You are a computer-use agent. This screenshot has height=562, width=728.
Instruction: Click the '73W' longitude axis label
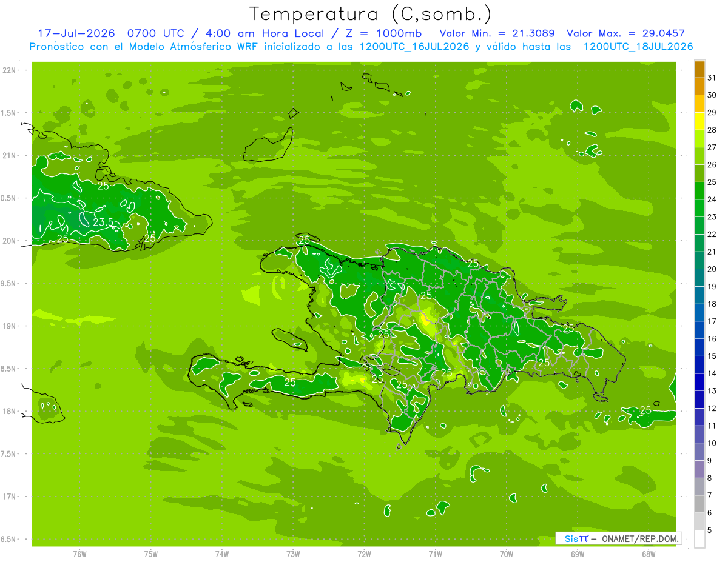293,554
